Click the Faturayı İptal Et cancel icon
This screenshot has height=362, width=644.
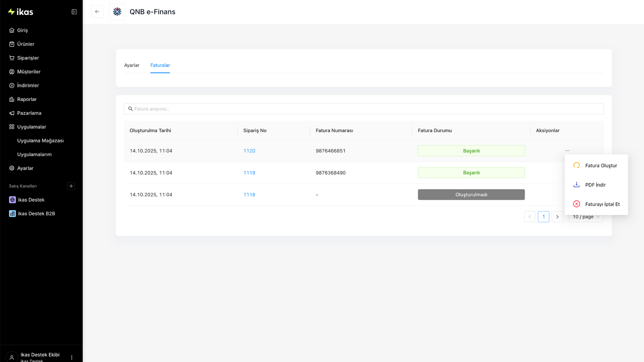[577, 204]
